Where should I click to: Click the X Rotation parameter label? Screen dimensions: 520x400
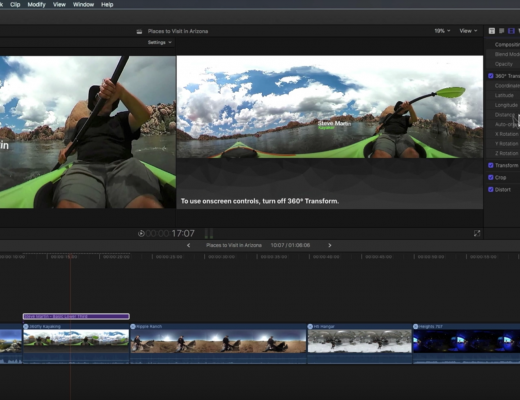point(507,134)
